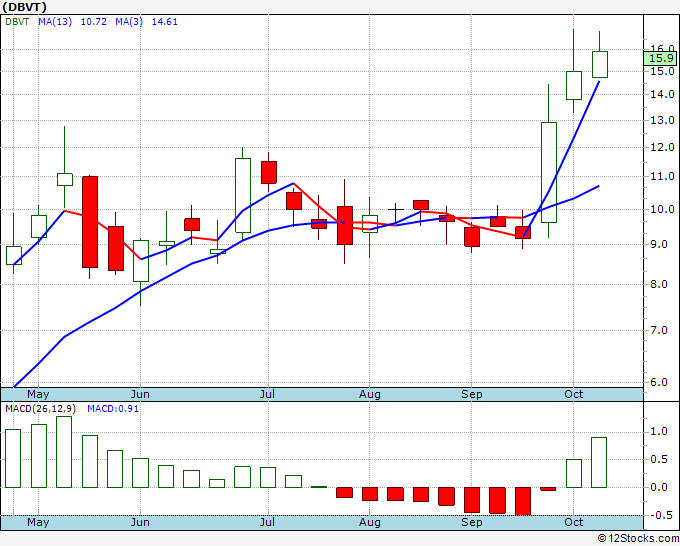Click May on the MACD panel time axis
The width and height of the screenshot is (680, 546).
(38, 522)
